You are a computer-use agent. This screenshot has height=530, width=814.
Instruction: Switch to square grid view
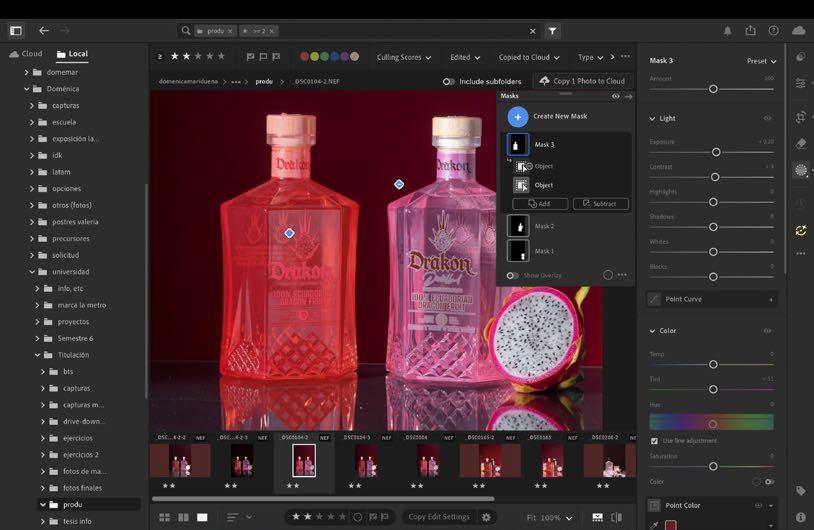[183, 517]
